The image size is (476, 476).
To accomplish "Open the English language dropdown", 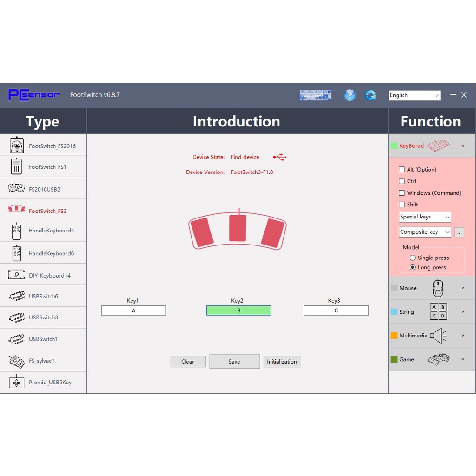I will [414, 95].
